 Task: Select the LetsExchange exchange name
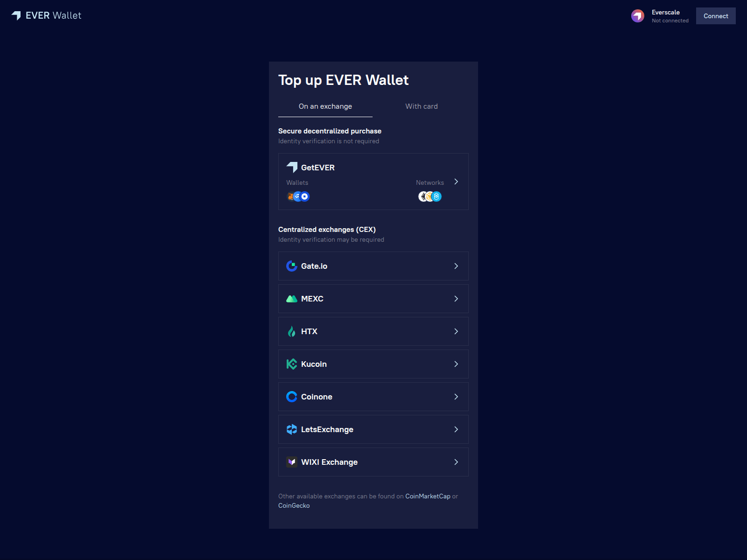[x=327, y=429]
